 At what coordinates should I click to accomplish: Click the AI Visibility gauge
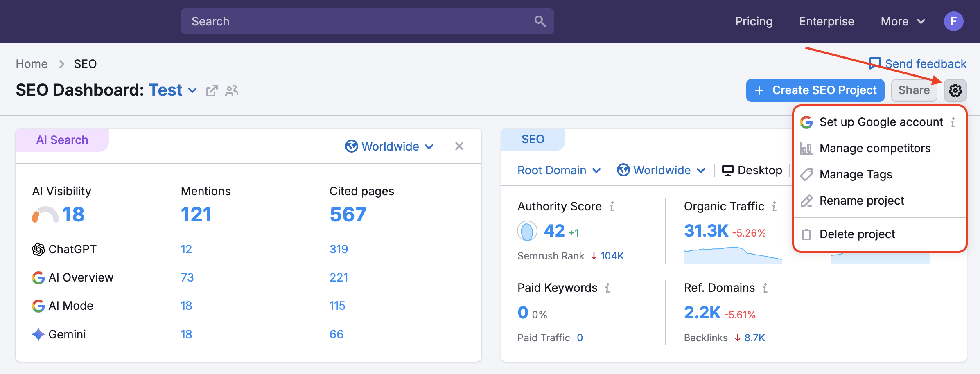46,214
